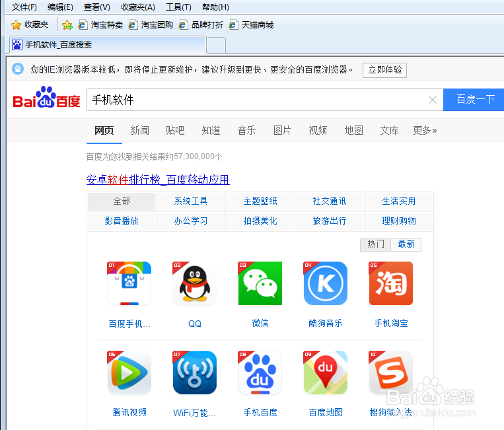This screenshot has width=504, height=430.
Task: Click the 淘宝特卖 IE favorite icon
Action: point(83,24)
